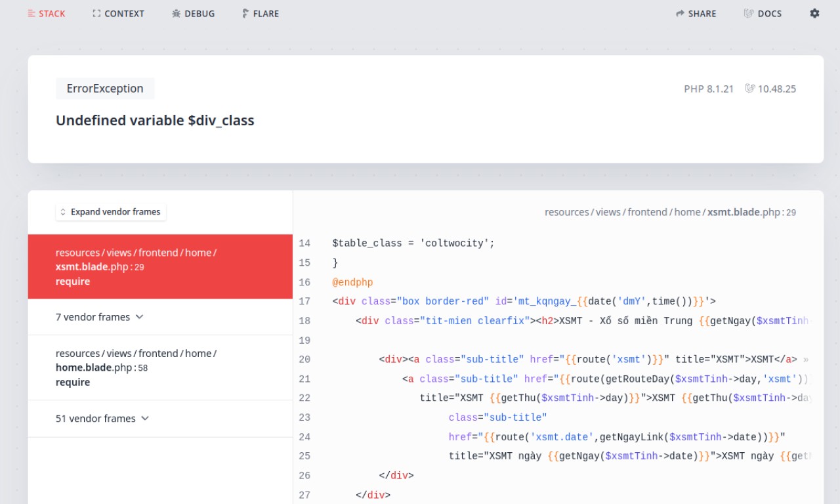Screen dimensions: 840x504
Task: Click the href route line 24
Action: pyautogui.click(x=617, y=437)
